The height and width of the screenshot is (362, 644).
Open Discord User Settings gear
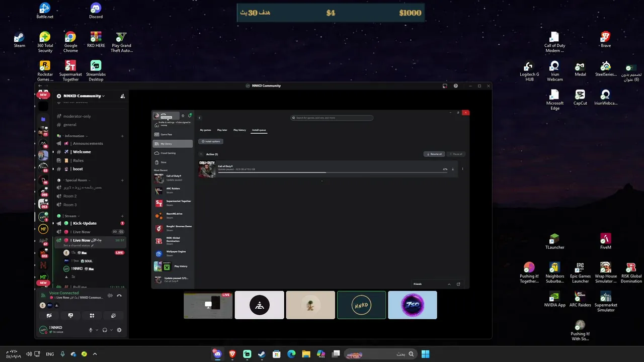[x=119, y=330]
